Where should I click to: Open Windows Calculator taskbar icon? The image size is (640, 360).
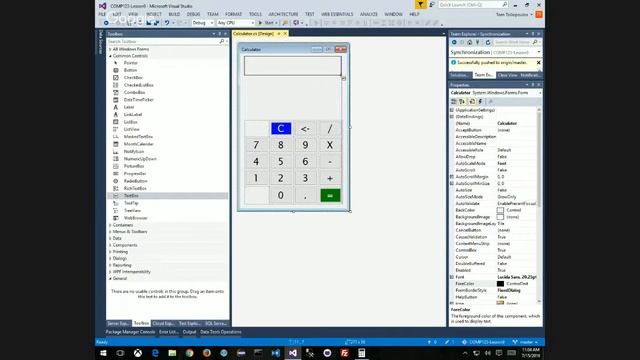(362, 353)
